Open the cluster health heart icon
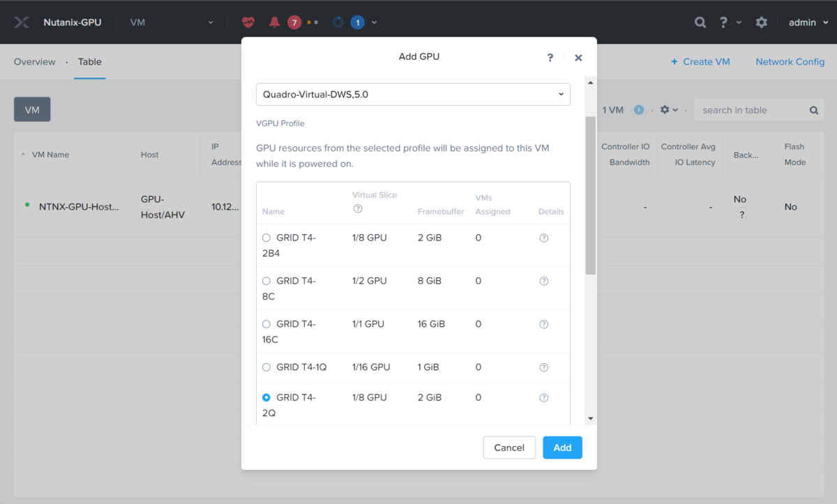Viewport: 837px width, 504px height. pyautogui.click(x=248, y=22)
